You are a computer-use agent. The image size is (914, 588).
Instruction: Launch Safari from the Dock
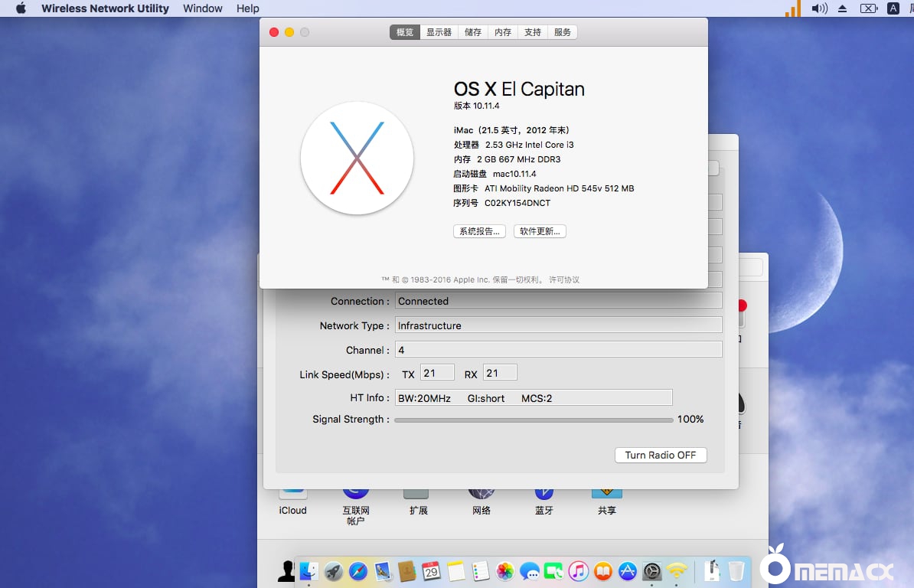click(x=358, y=570)
